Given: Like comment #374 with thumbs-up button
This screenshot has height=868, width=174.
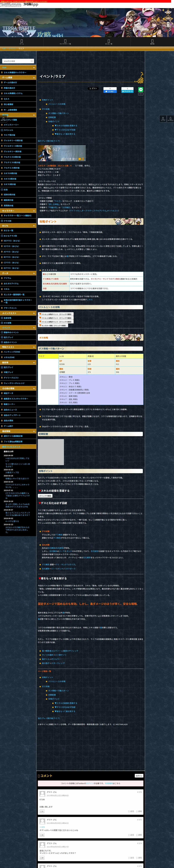Looking at the screenshot, I should tap(42, 858).
